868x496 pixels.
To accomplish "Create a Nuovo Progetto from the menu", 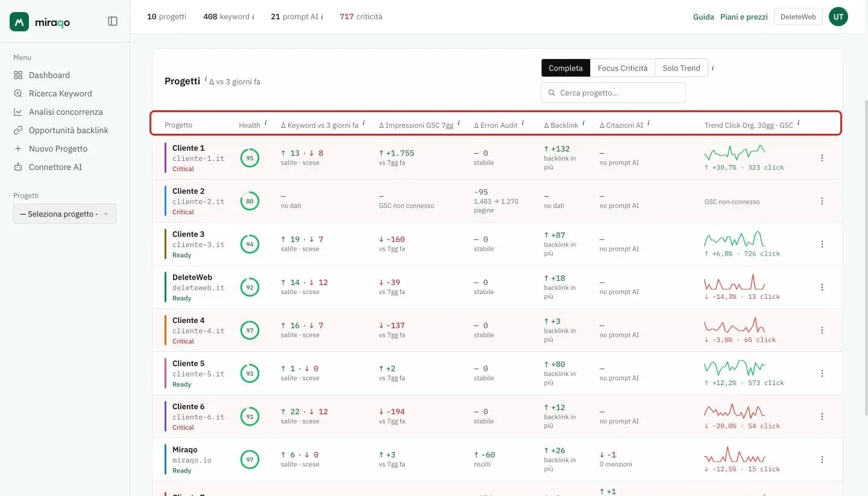I will coord(58,149).
